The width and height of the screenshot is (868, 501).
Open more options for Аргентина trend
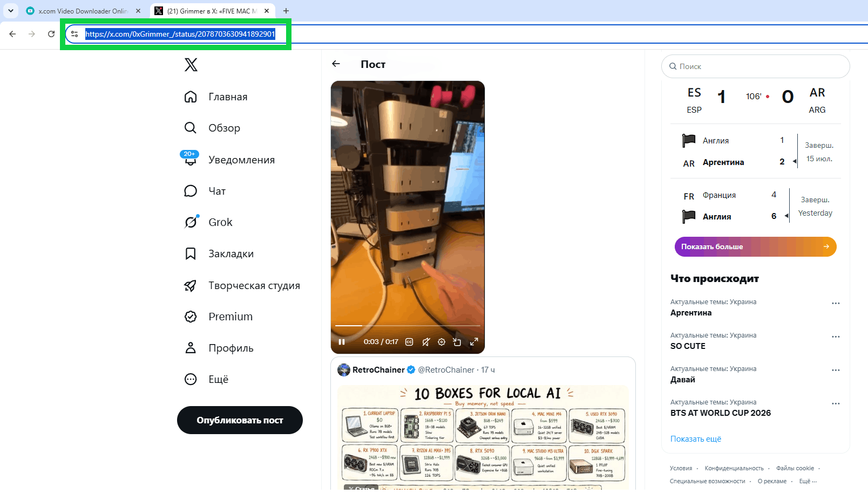836,303
